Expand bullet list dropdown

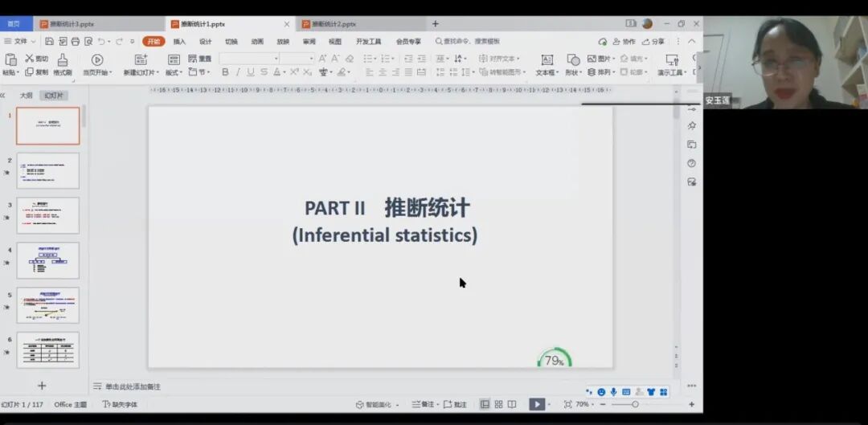(x=375, y=59)
